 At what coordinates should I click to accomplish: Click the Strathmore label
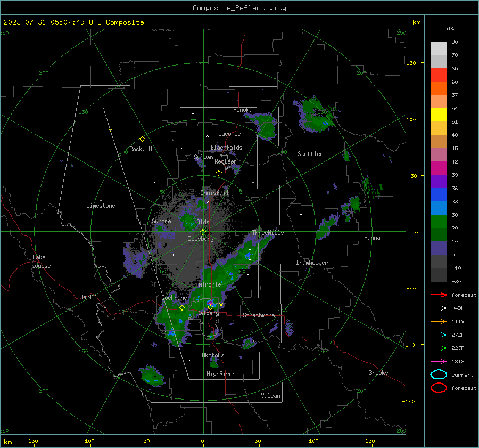click(259, 315)
